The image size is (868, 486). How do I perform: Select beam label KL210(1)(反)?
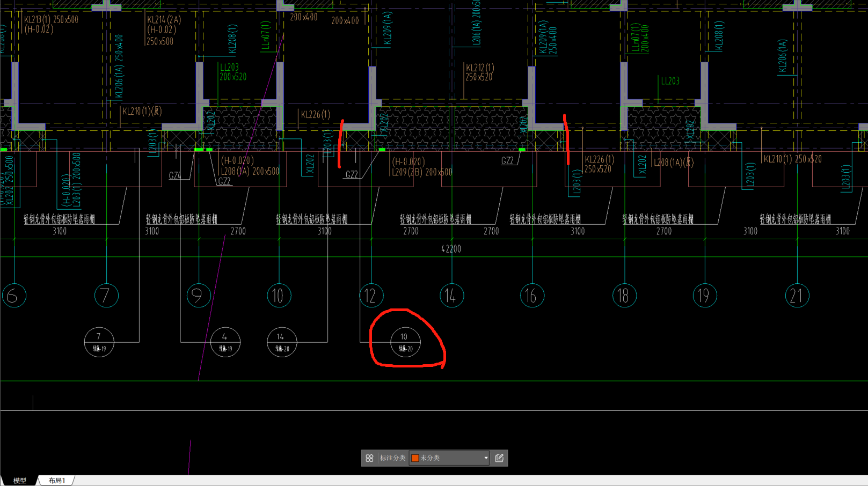point(142,112)
